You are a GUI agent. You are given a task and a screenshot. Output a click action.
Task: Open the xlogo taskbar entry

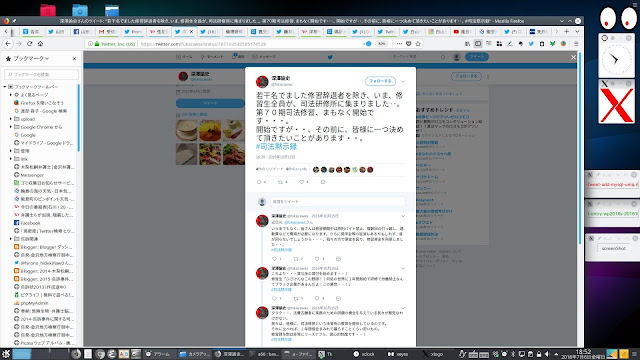click(433, 354)
